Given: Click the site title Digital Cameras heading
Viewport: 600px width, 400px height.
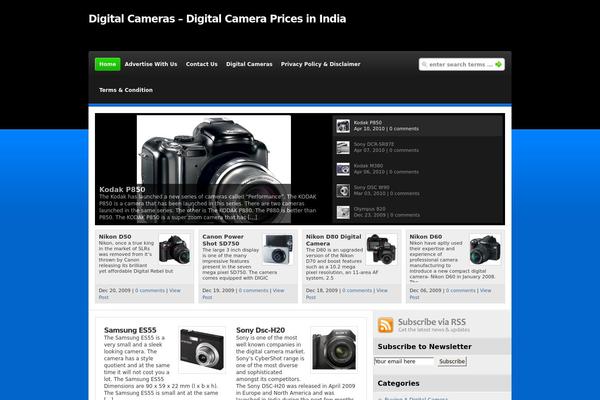Looking at the screenshot, I should (217, 19).
